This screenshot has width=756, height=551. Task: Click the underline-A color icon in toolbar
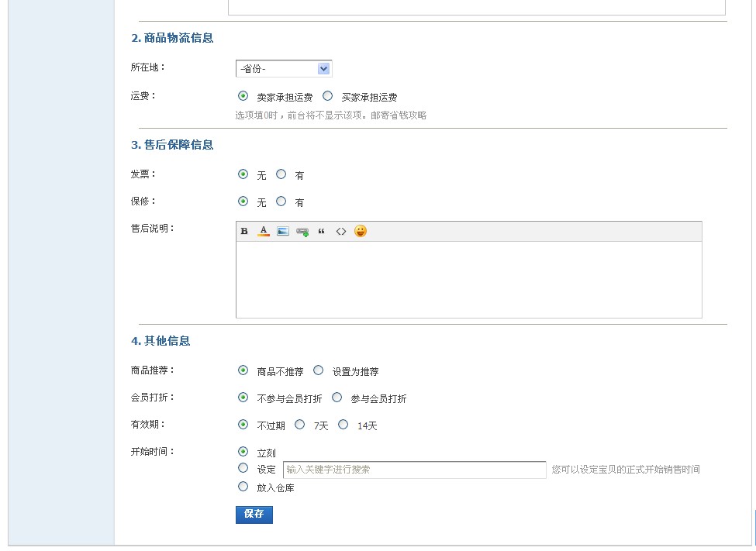[264, 230]
